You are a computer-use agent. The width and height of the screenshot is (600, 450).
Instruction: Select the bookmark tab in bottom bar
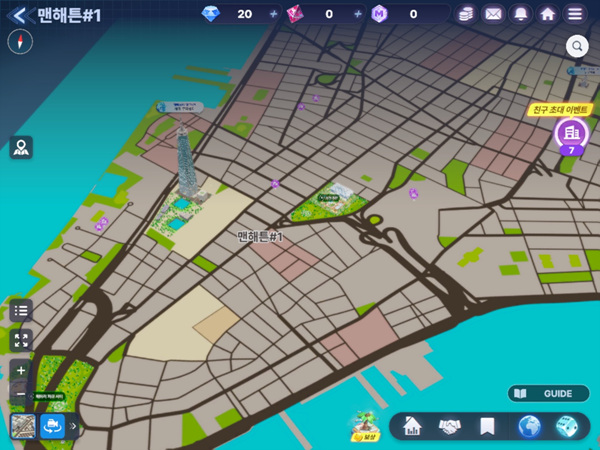tap(487, 427)
